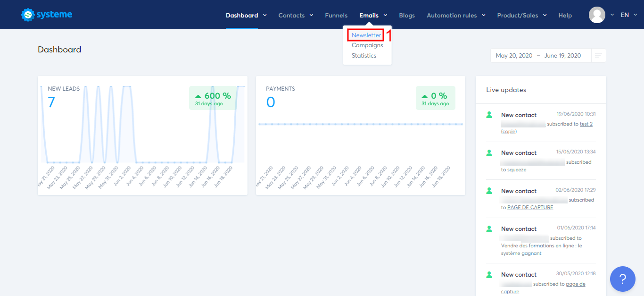This screenshot has width=644, height=296.
Task: Select Campaigns from the Emails menu
Action: (x=367, y=45)
